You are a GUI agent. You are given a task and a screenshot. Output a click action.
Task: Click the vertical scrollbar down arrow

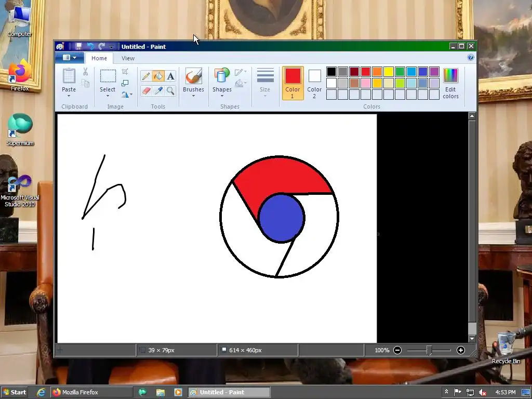pyautogui.click(x=472, y=339)
